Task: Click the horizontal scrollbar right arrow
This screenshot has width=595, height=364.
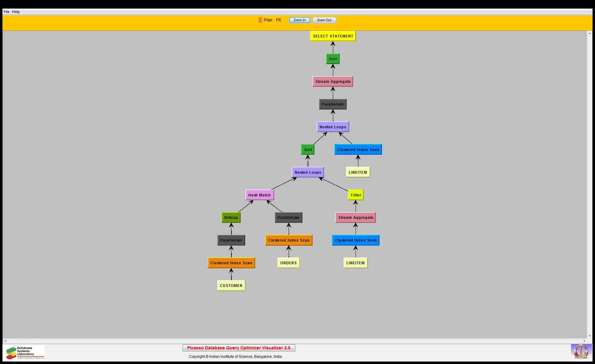Action: tap(585, 341)
